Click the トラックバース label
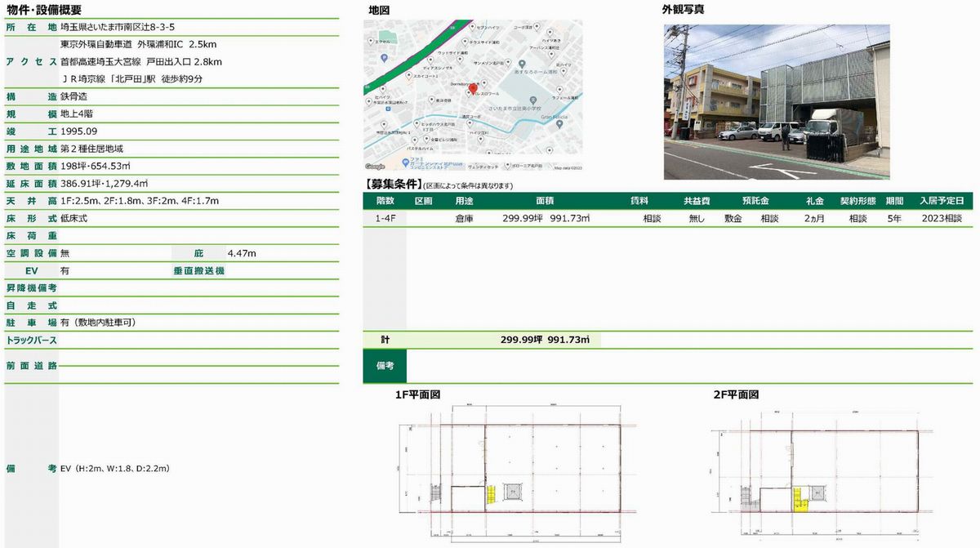Image resolution: width=980 pixels, height=548 pixels. [x=31, y=341]
